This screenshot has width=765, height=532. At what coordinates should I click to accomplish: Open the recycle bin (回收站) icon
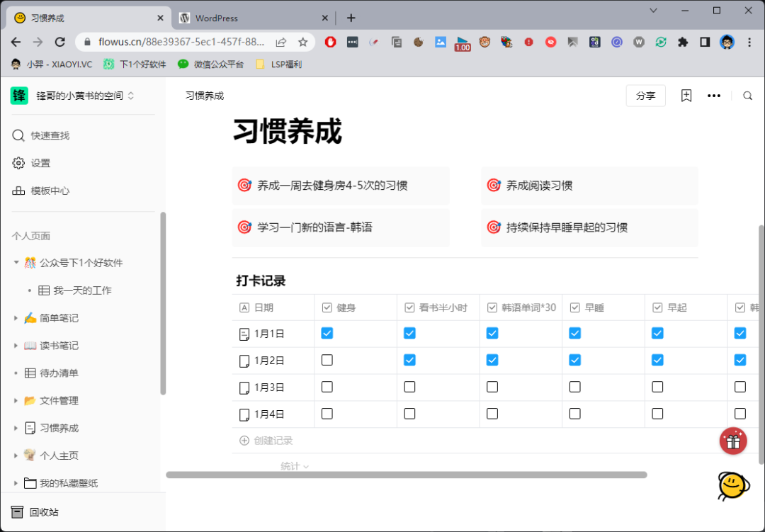click(x=17, y=512)
